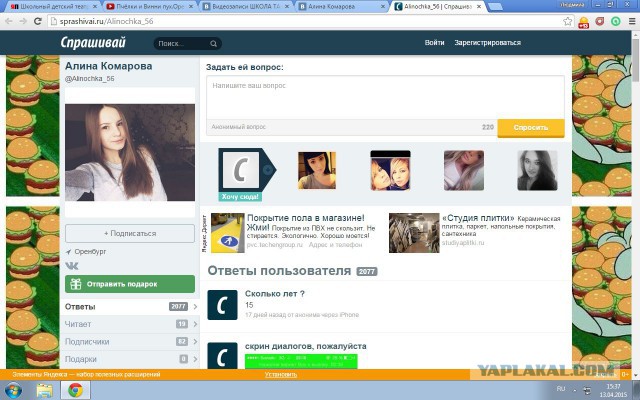Click the sprashivai.ru address bar

click(x=310, y=21)
